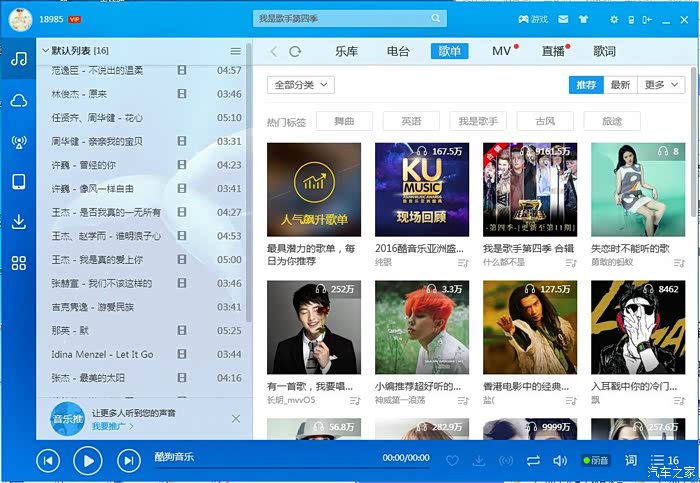Viewport: 700px width, 483px height.
Task: Open add-to menu for 我是歌手第四季 合辑
Action: click(571, 263)
